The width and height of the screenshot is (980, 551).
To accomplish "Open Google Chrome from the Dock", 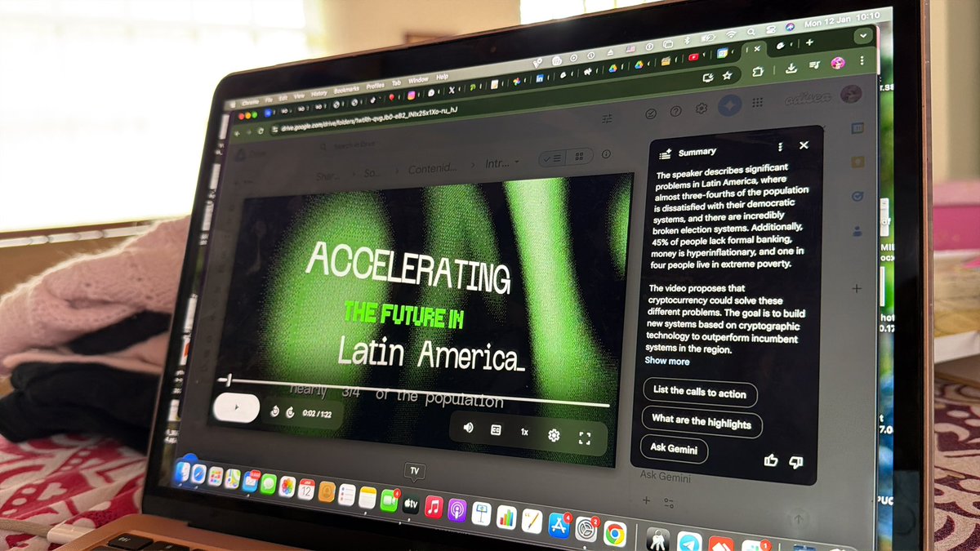I will coord(615,534).
